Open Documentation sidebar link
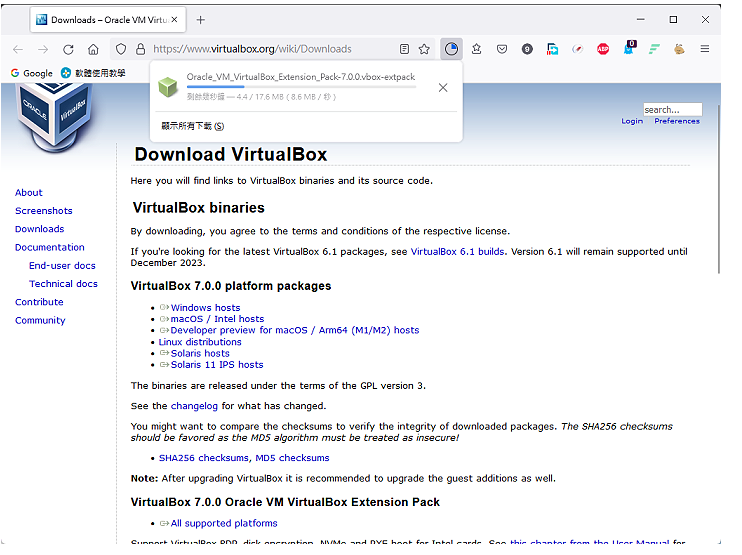 pos(50,247)
